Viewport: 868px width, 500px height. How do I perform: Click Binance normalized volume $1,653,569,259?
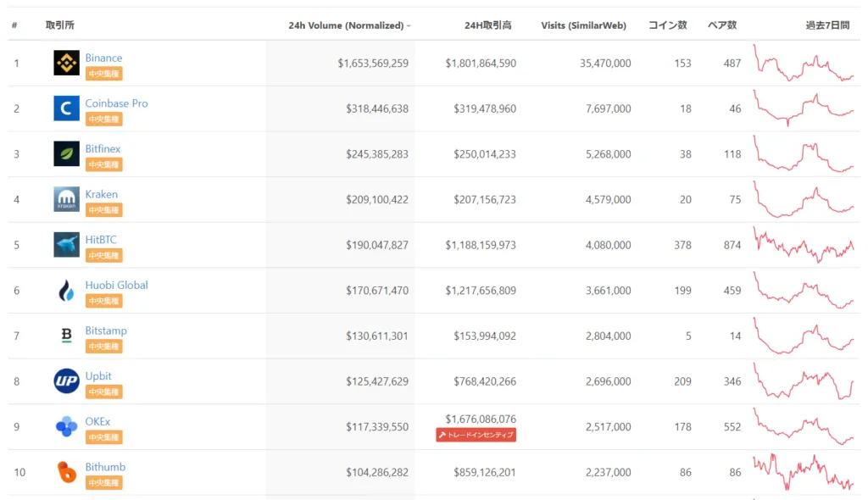(373, 63)
